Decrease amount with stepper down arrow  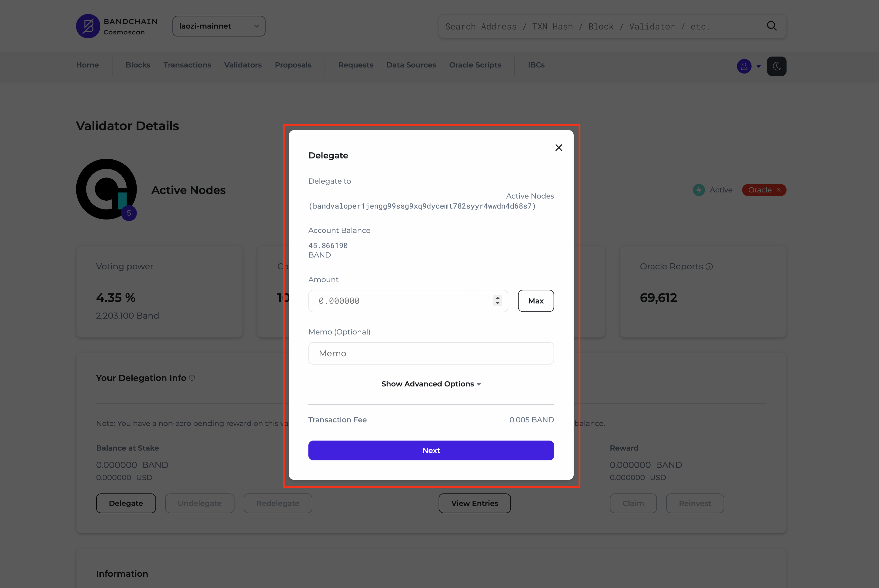[x=498, y=303]
